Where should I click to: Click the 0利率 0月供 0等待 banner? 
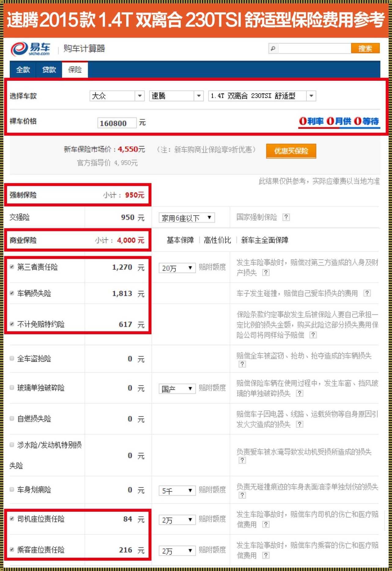click(x=339, y=122)
